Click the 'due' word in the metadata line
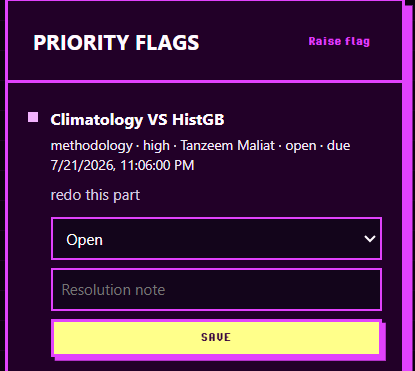This screenshot has height=371, width=415. (338, 146)
